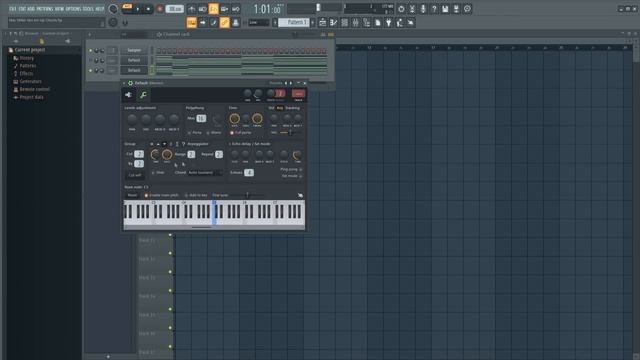The height and width of the screenshot is (360, 640).
Task: Open the Generators folder in browser
Action: [x=30, y=81]
